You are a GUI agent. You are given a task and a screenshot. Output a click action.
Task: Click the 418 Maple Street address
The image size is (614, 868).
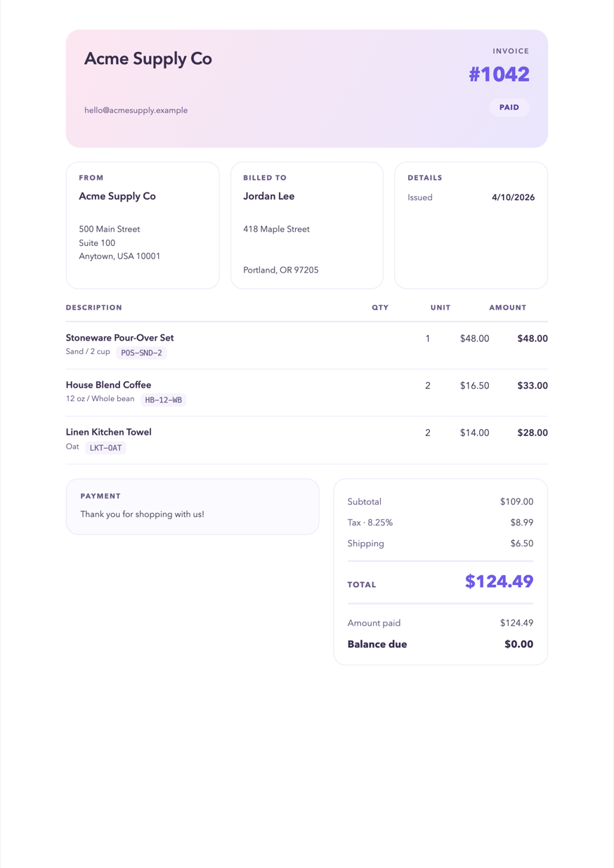pos(276,229)
